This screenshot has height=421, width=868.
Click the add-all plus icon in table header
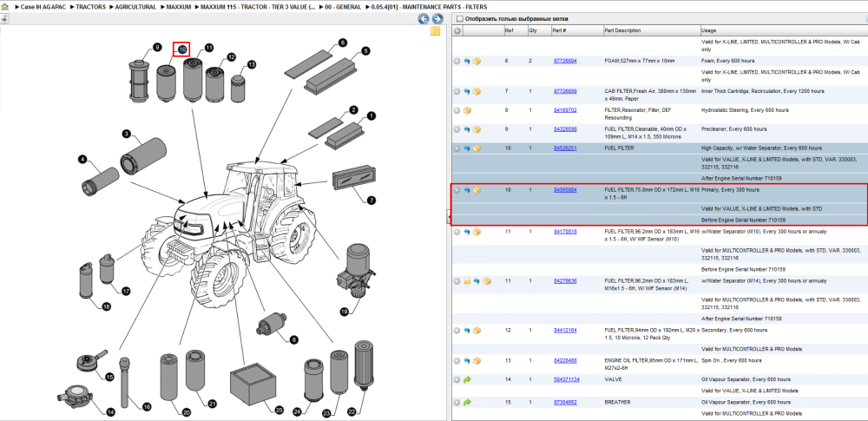click(x=457, y=31)
